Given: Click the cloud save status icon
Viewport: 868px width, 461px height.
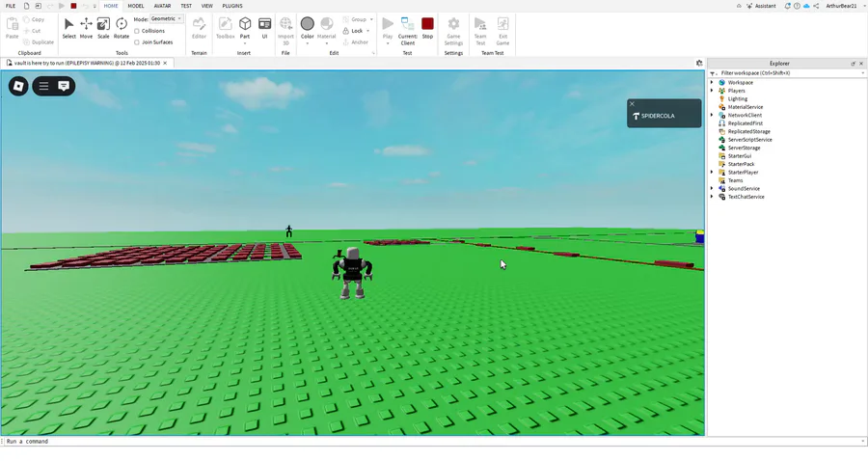Looking at the screenshot, I should point(806,6).
